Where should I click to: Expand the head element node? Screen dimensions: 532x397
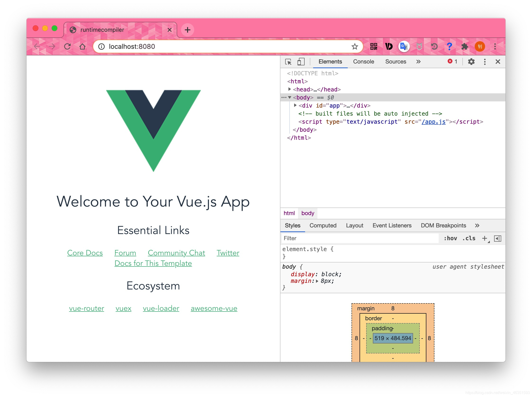pos(289,89)
